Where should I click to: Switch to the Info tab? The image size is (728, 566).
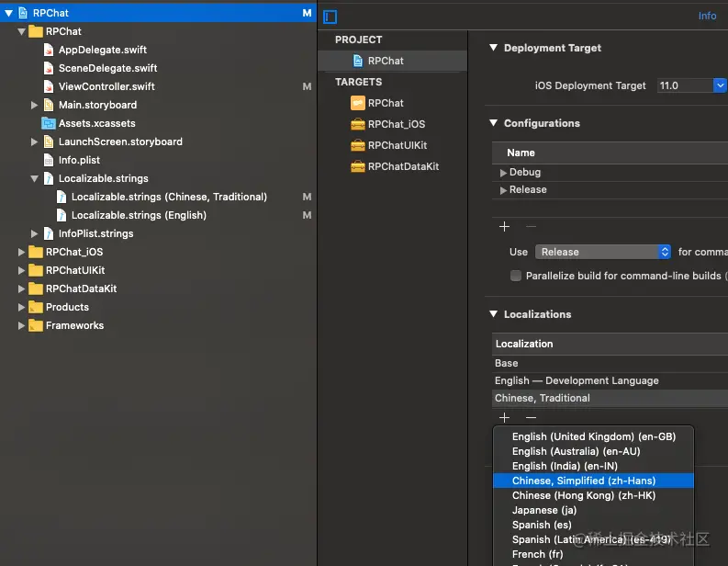click(707, 16)
